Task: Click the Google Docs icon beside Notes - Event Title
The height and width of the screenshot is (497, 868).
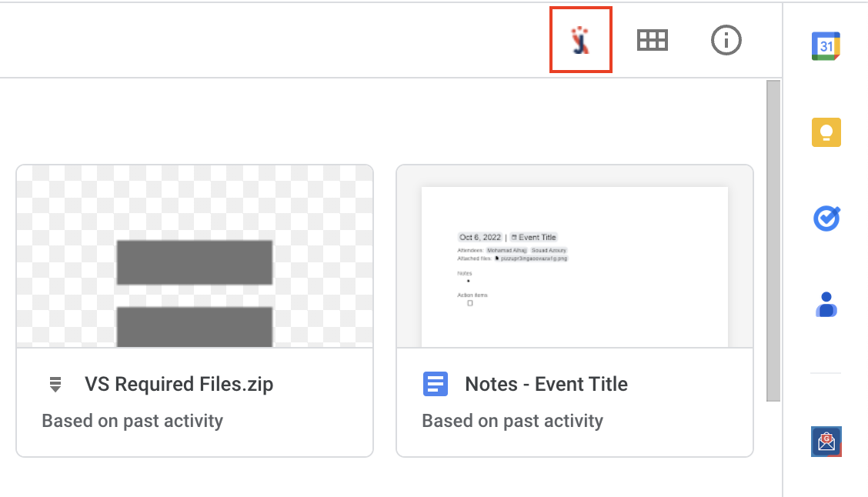Action: pos(436,384)
